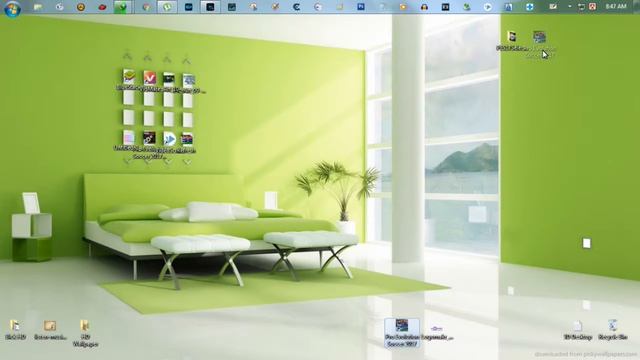Open the blue play-arrow icon on the shelf

(169, 139)
